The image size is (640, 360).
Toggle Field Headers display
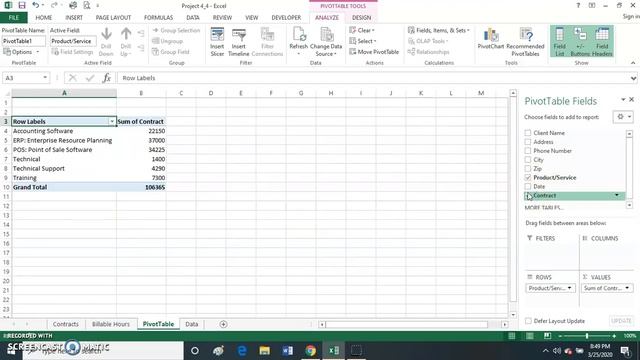[602, 42]
